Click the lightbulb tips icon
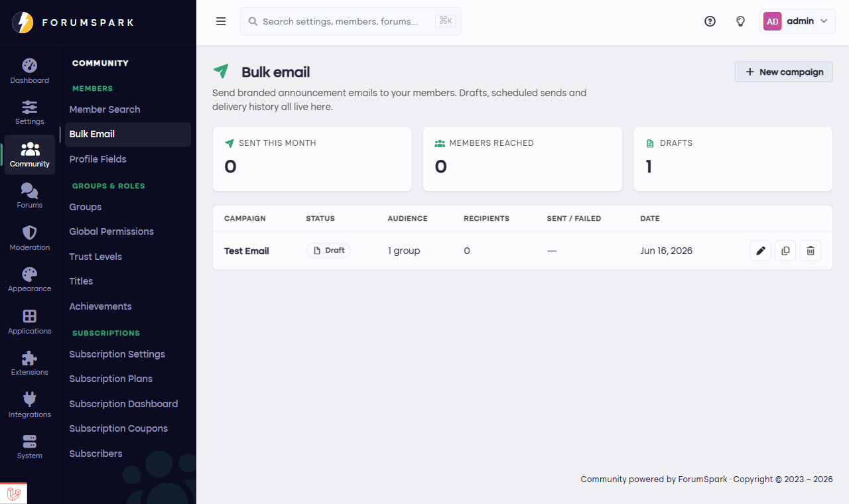 (x=741, y=21)
